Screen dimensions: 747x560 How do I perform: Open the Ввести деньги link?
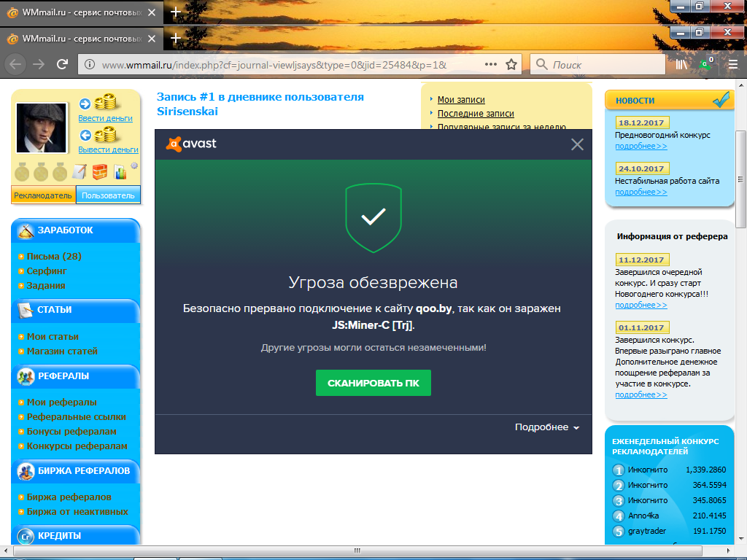[x=105, y=118]
